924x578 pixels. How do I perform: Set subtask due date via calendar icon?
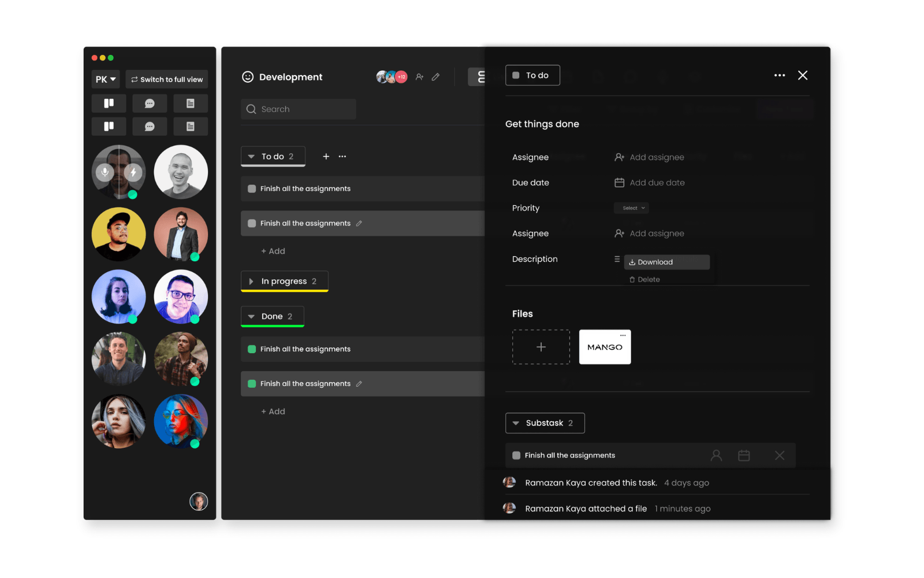[x=744, y=455]
